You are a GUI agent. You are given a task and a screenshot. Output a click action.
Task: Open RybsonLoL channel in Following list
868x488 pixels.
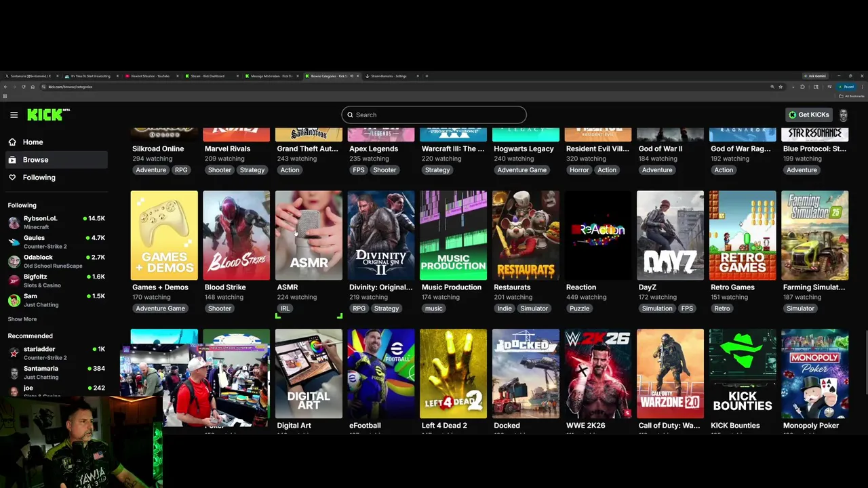coord(56,222)
